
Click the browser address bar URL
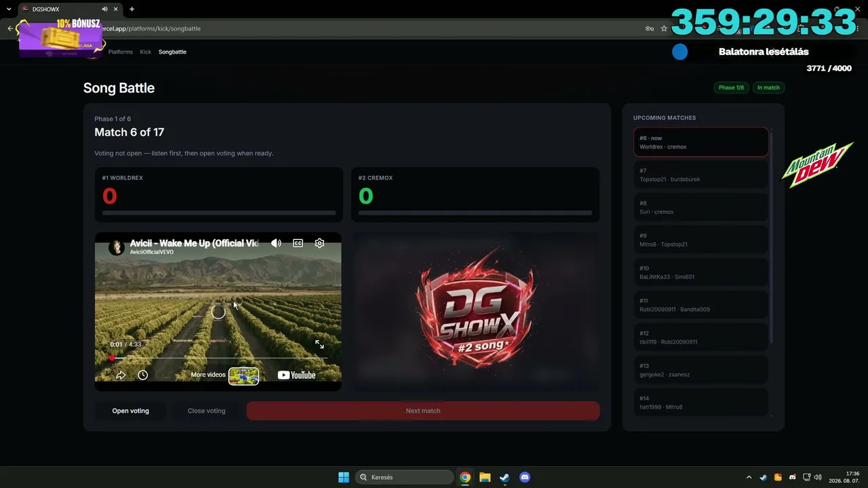click(151, 28)
